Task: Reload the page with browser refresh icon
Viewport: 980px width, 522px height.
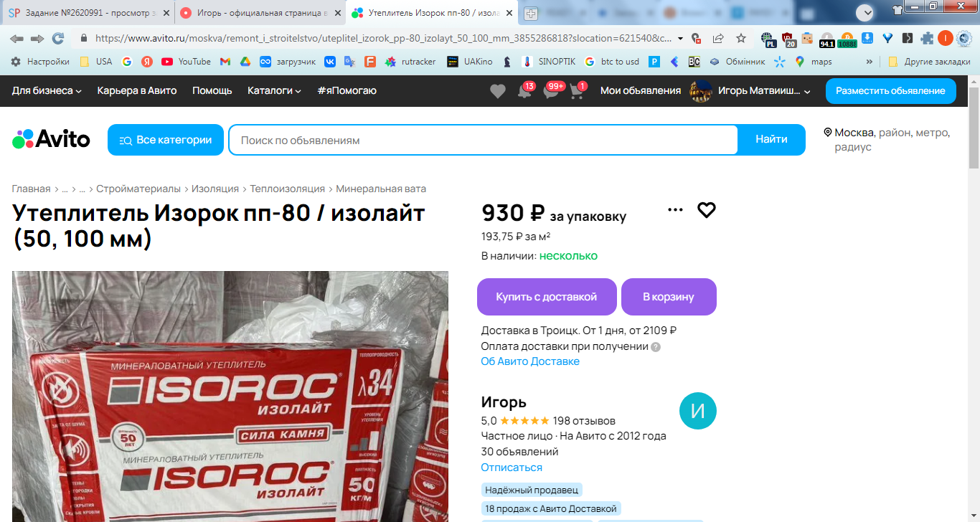Action: click(x=58, y=38)
